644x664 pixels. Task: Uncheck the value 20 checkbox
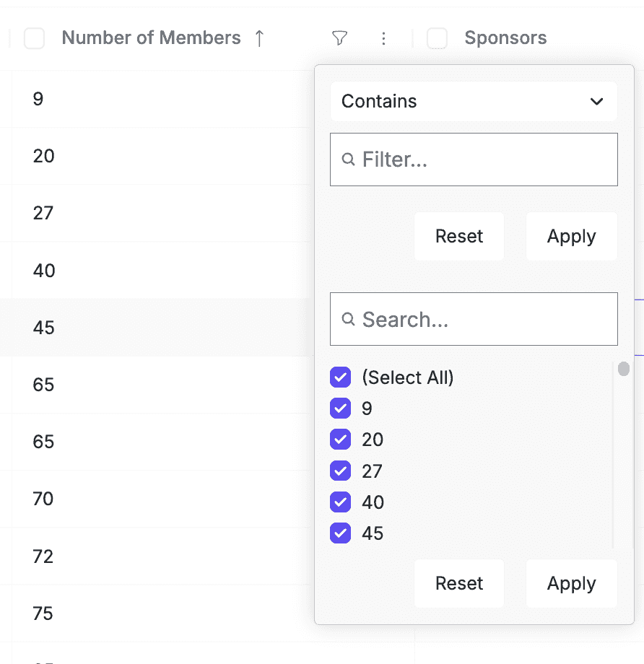tap(340, 440)
